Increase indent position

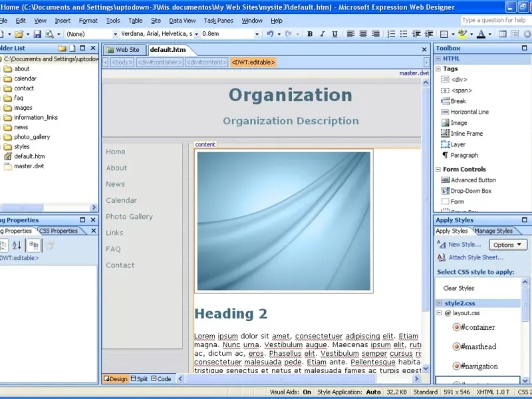[429, 34]
